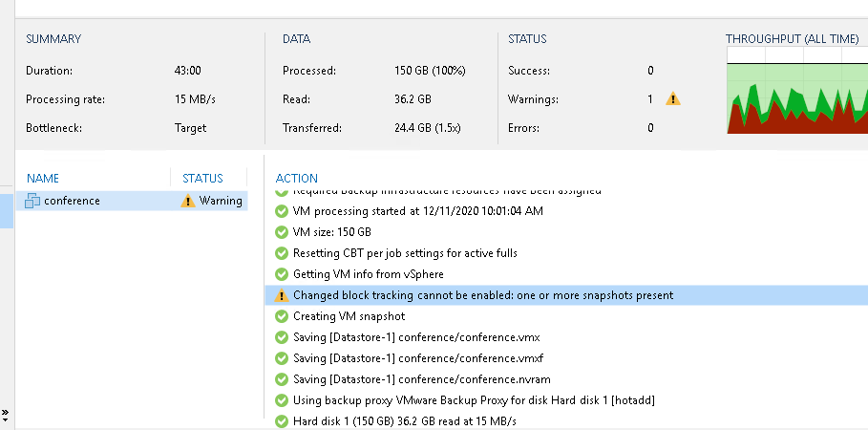Image resolution: width=868 pixels, height=430 pixels.
Task: Sort by the STATUS column header
Action: click(x=201, y=179)
